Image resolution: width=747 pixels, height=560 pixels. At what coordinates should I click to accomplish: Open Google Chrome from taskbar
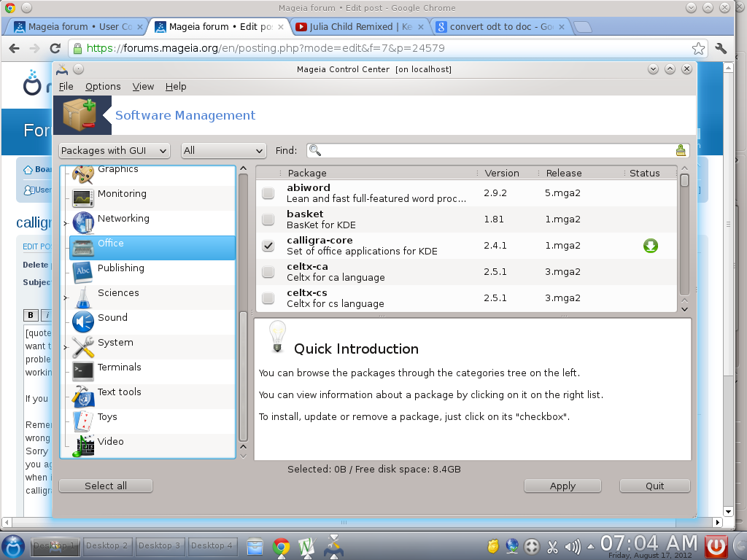[x=281, y=547]
